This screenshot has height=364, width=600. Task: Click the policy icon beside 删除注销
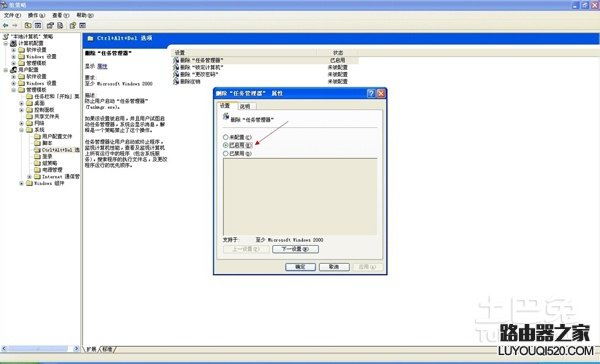(x=176, y=81)
